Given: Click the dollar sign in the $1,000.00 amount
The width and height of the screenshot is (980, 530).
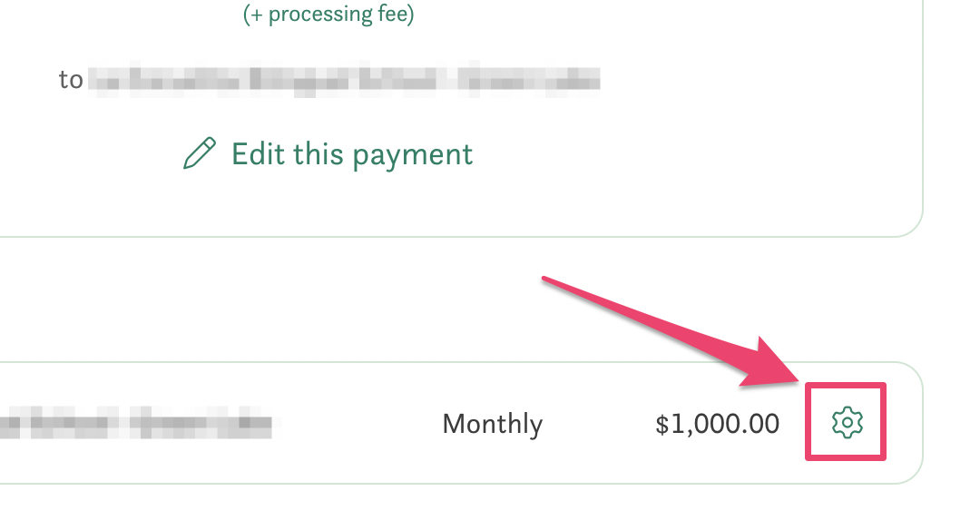Looking at the screenshot, I should (661, 424).
